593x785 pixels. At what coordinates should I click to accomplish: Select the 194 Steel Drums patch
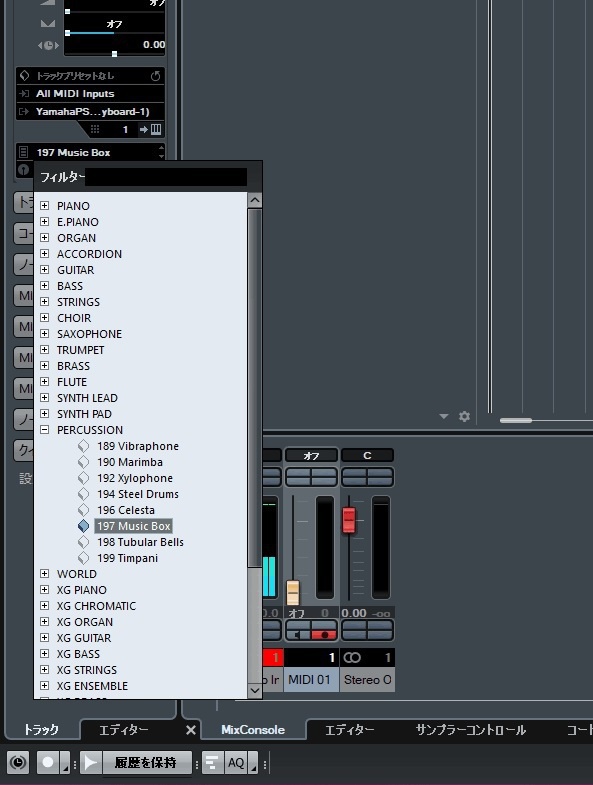[x=138, y=494]
